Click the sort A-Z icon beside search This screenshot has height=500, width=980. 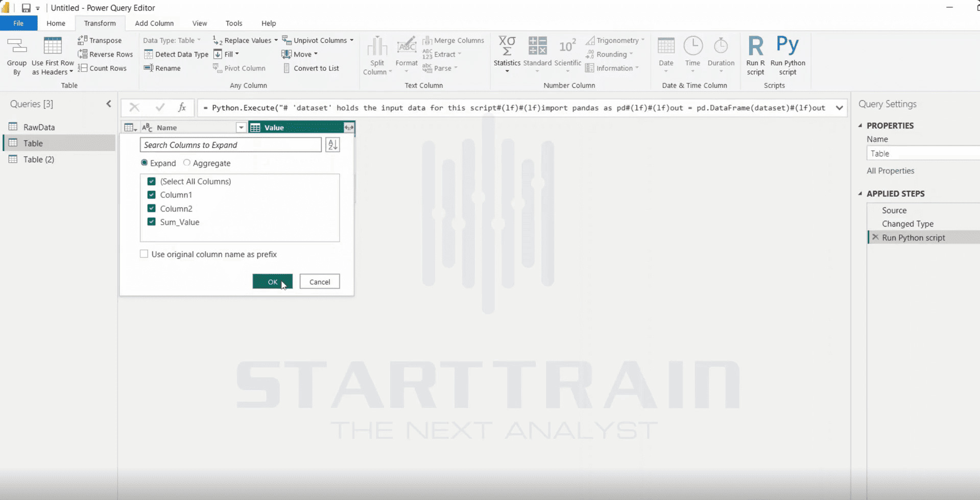coord(332,145)
